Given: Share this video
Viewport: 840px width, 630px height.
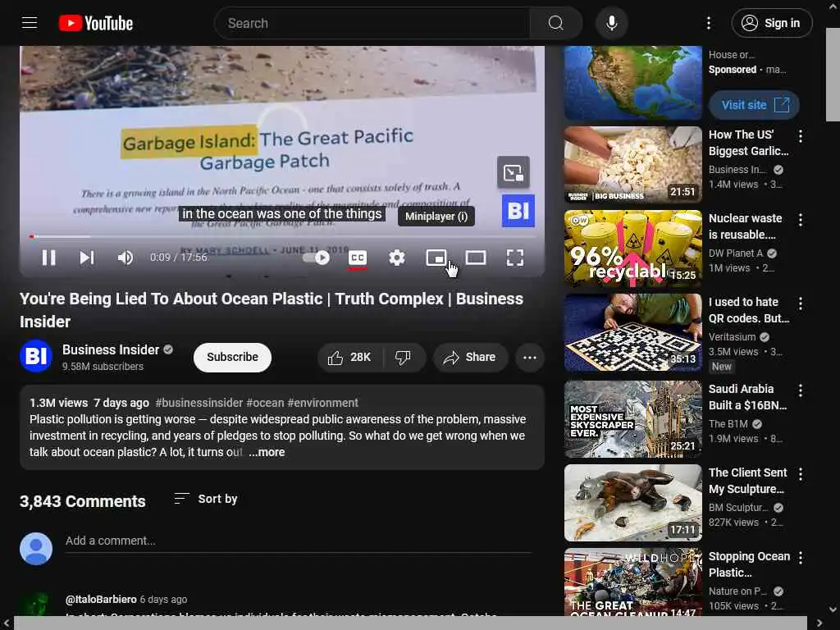Looking at the screenshot, I should pos(470,358).
